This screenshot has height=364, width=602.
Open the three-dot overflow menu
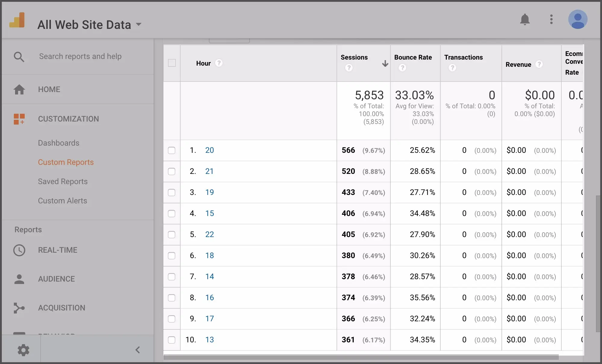pyautogui.click(x=551, y=19)
